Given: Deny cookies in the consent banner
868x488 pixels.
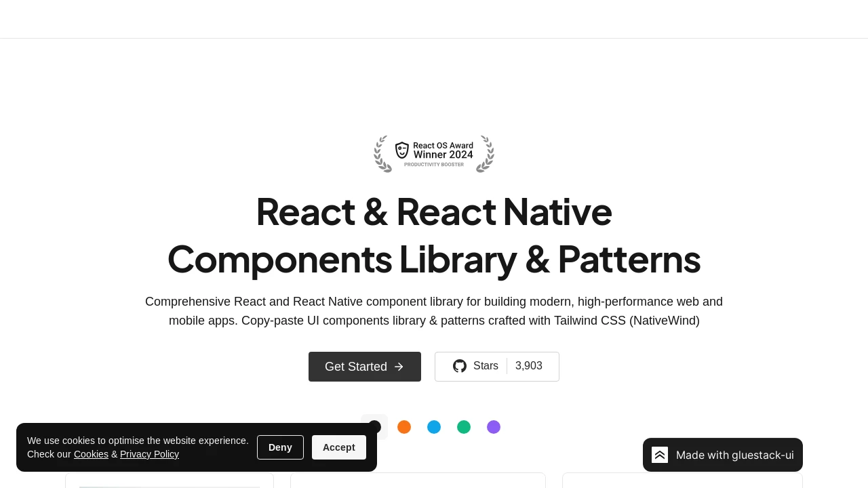Looking at the screenshot, I should click(x=280, y=447).
